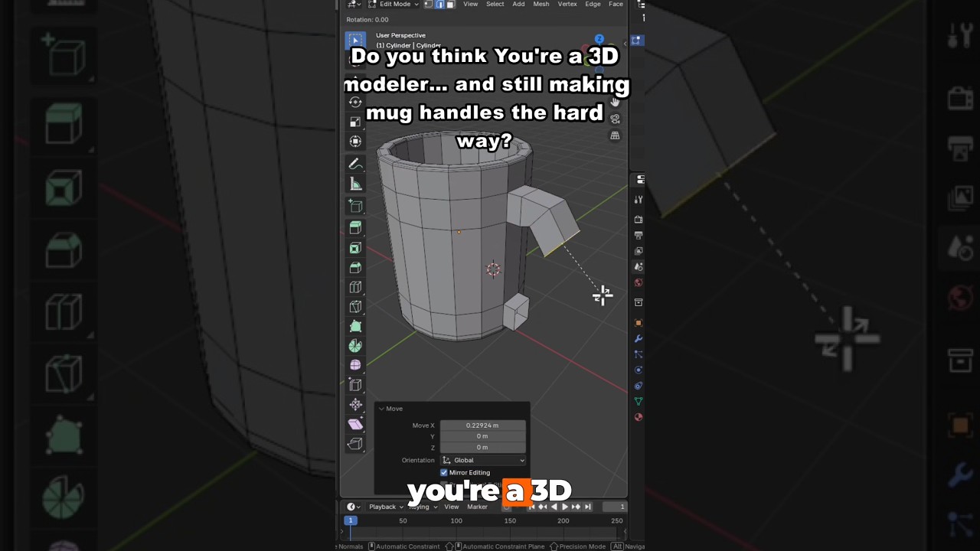The height and width of the screenshot is (551, 980).
Task: Open the timeline editor type dropdown
Action: pyautogui.click(x=354, y=507)
